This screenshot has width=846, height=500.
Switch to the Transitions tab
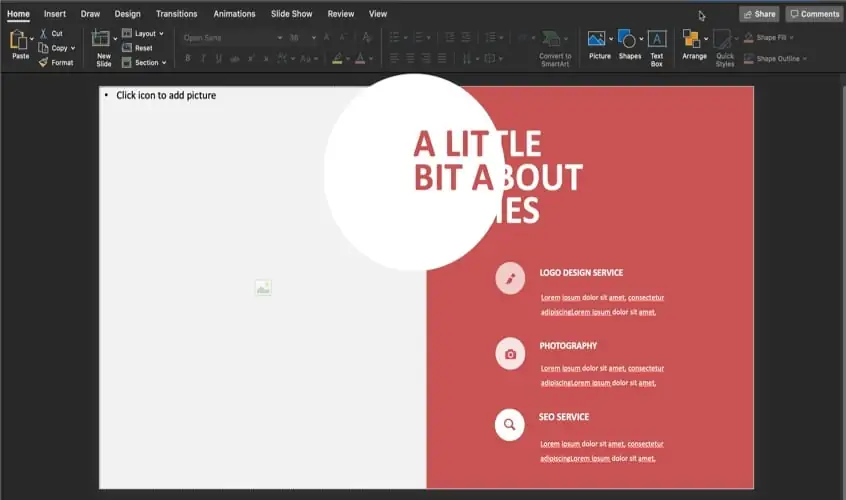click(x=177, y=14)
